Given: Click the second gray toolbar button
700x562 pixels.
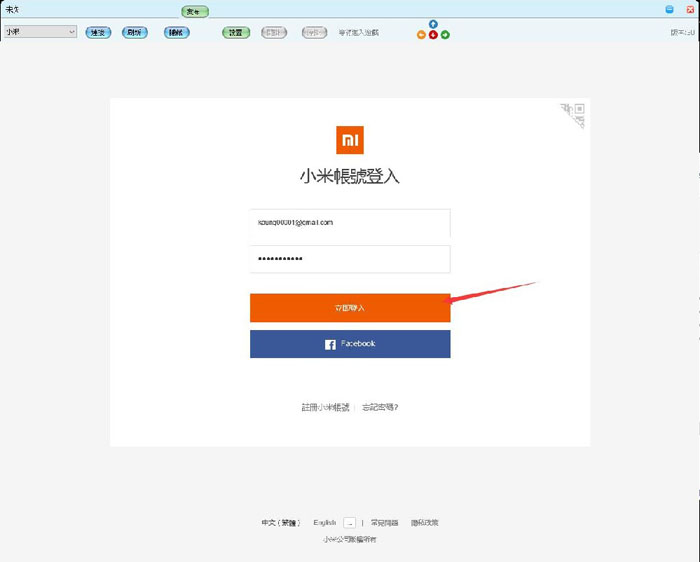Looking at the screenshot, I should click(x=314, y=33).
